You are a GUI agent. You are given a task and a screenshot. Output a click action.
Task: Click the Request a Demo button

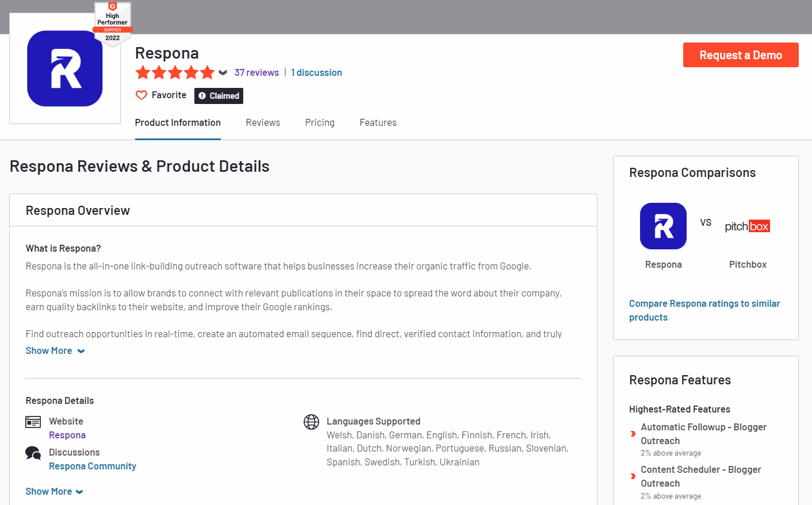point(741,55)
